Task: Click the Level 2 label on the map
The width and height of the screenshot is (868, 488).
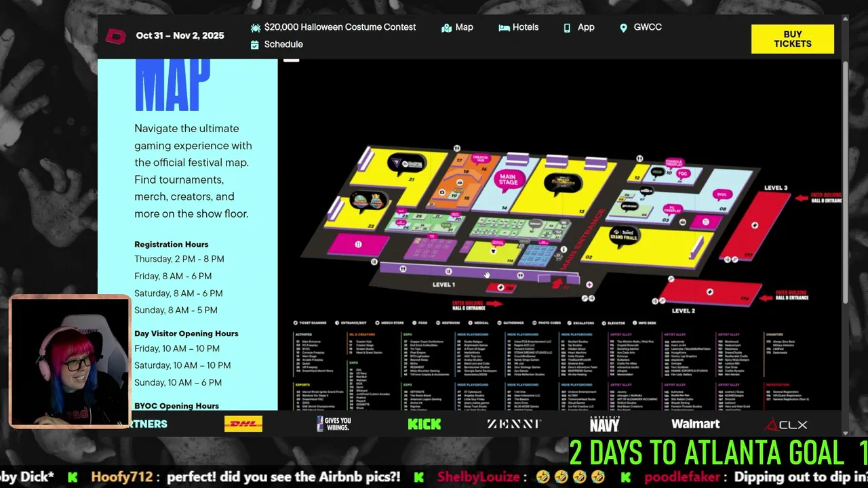Action: click(683, 310)
